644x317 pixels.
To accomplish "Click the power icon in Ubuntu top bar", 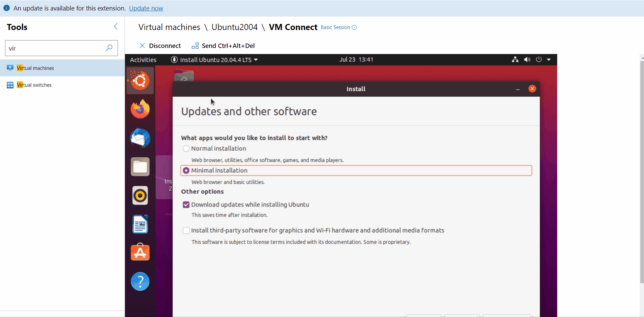I will pos(539,59).
